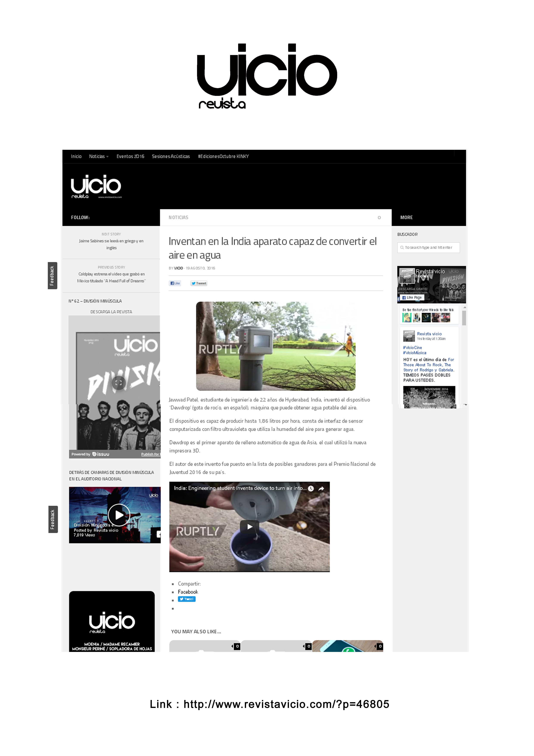Click the fullscreen icon on issuu magazine
This screenshot has height=756, width=534.
tap(119, 383)
